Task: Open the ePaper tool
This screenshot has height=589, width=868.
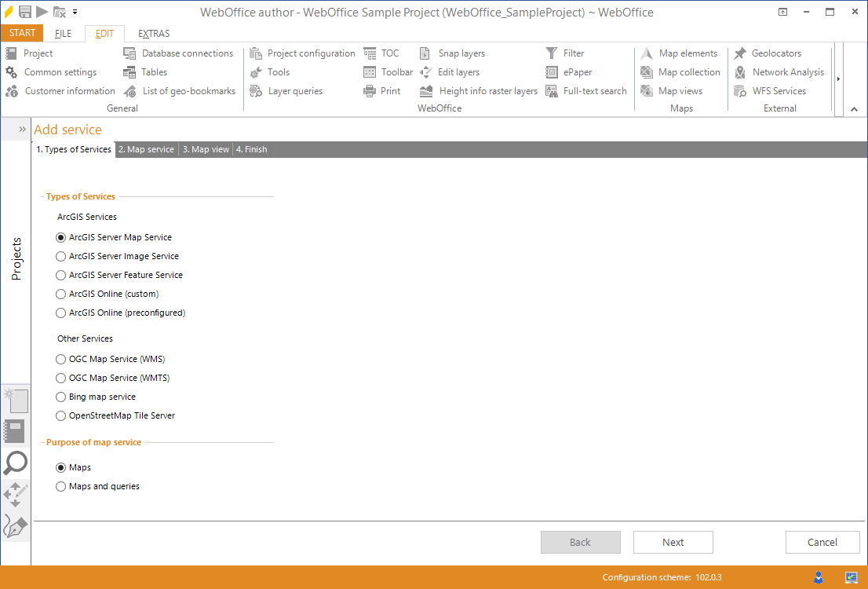Action: click(577, 72)
